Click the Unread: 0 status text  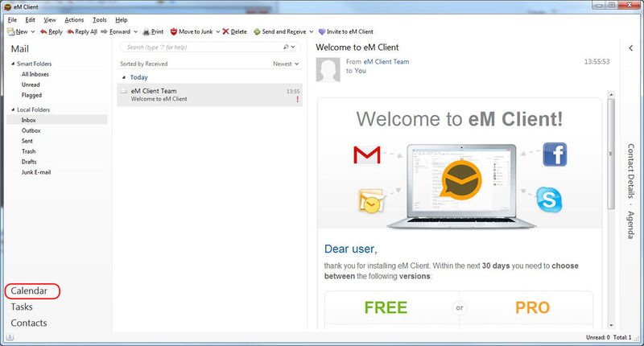597,337
